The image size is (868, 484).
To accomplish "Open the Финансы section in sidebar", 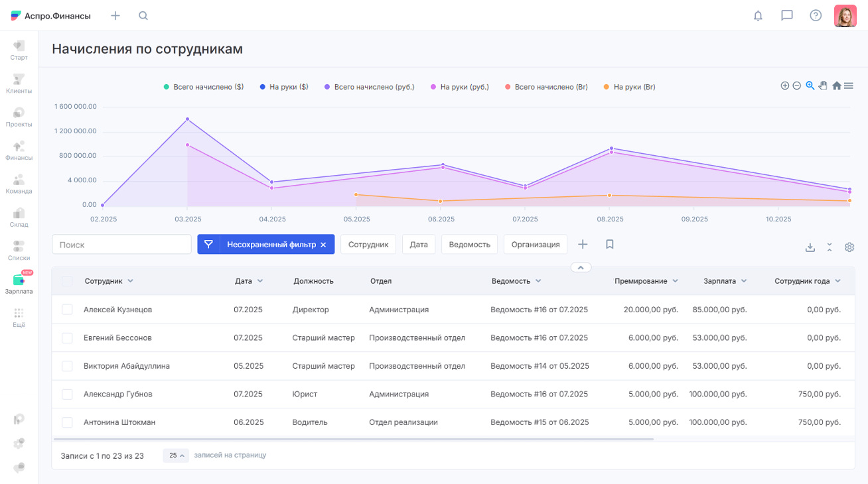I will [x=19, y=151].
